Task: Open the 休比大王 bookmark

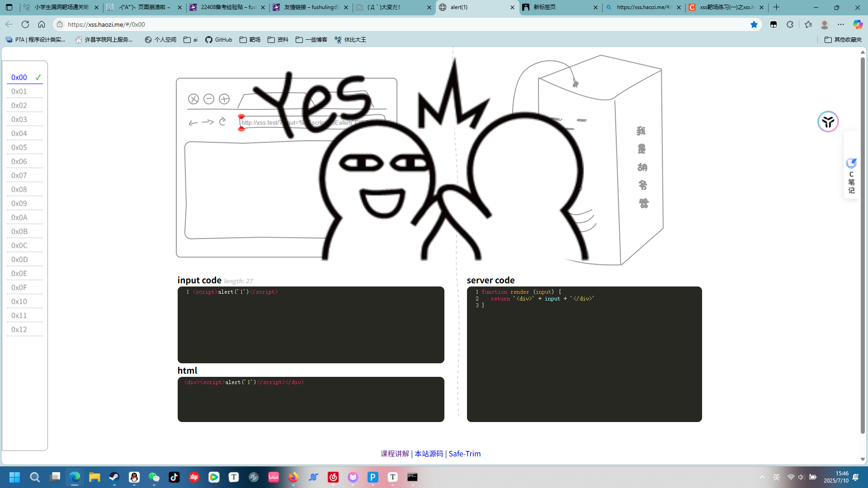Action: [x=350, y=40]
